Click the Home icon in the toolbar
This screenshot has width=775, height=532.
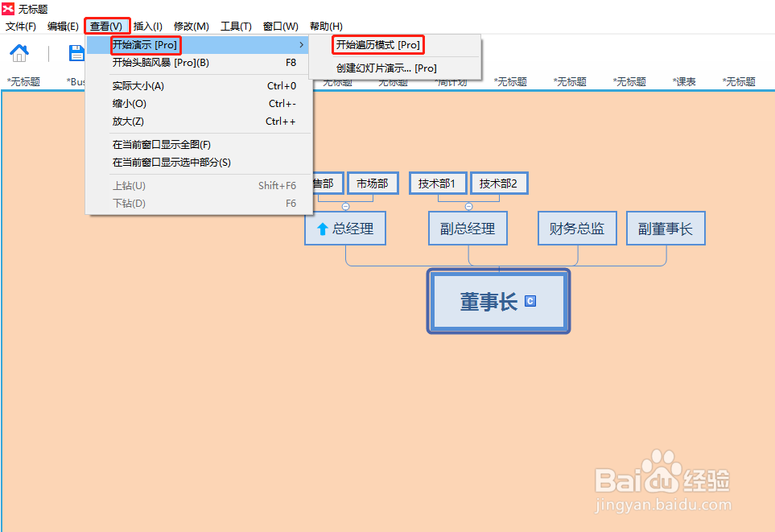[19, 52]
